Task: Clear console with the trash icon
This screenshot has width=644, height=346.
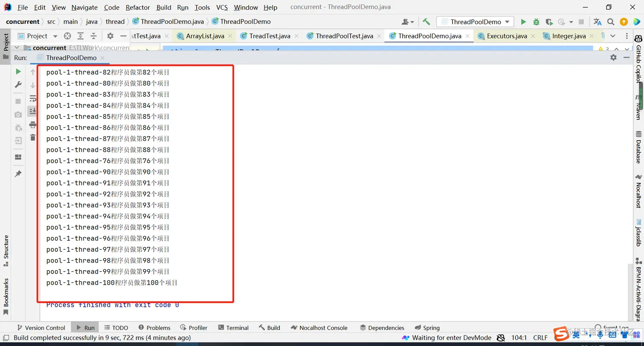Action: (x=33, y=137)
